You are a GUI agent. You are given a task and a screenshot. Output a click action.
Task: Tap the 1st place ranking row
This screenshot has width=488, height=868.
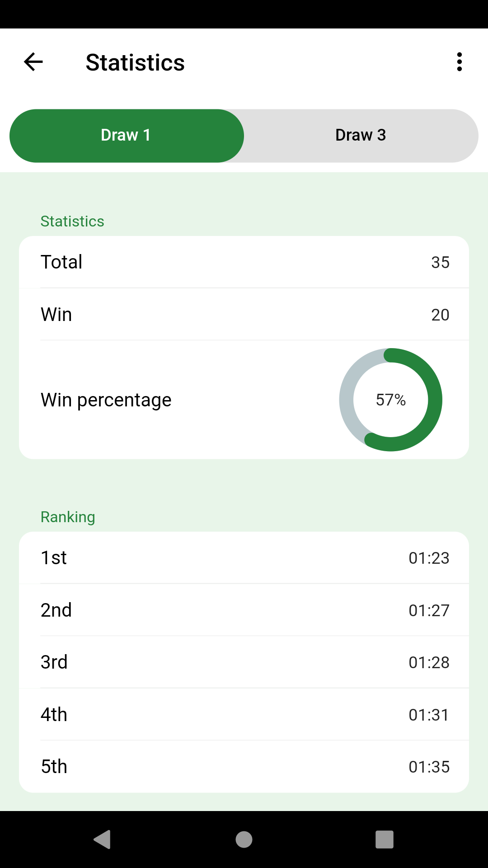pyautogui.click(x=244, y=558)
